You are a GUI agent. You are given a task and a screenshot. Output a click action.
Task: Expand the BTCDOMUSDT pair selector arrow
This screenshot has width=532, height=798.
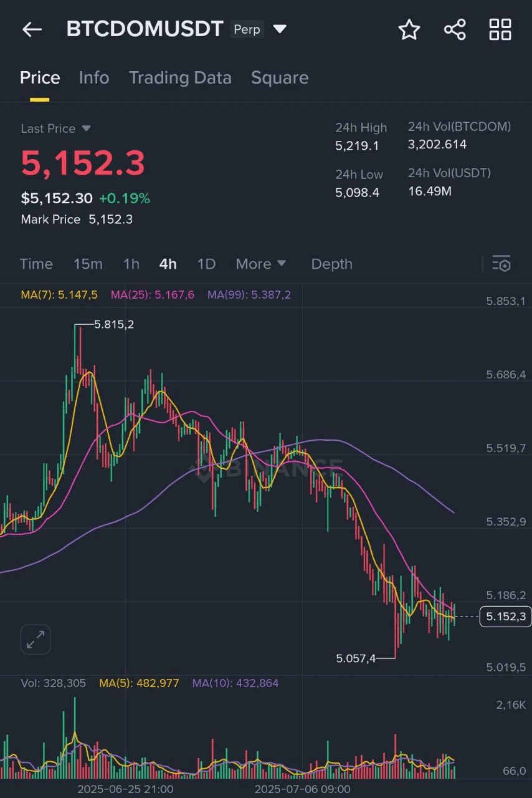[280, 29]
